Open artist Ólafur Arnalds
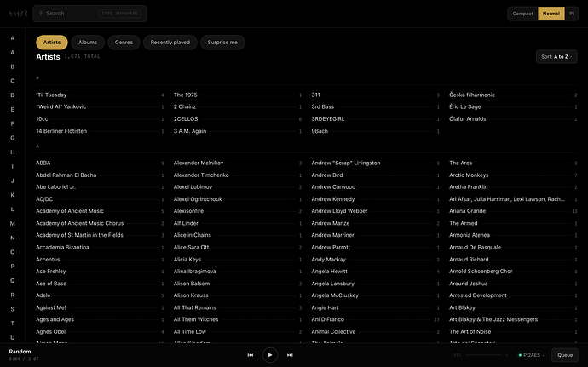The width and height of the screenshot is (588, 367). [513, 119]
